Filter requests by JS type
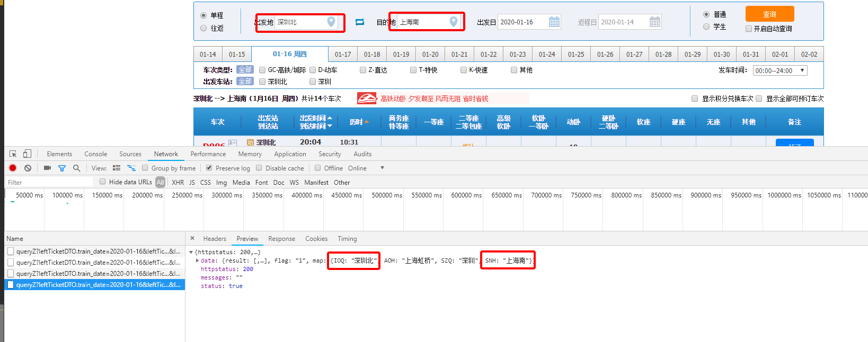868x342 pixels. pyautogui.click(x=192, y=182)
